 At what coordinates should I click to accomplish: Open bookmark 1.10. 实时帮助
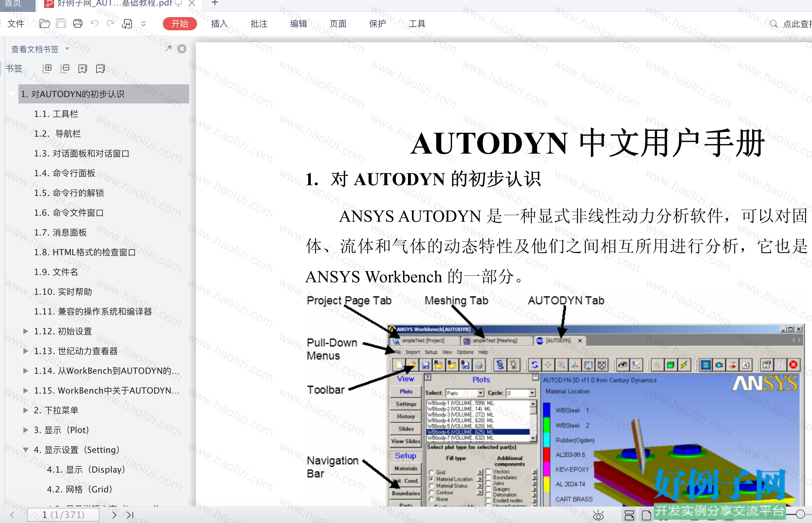point(63,292)
